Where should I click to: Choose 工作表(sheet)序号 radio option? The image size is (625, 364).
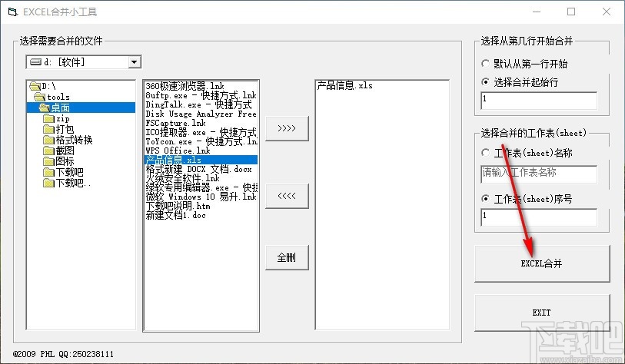pos(485,198)
